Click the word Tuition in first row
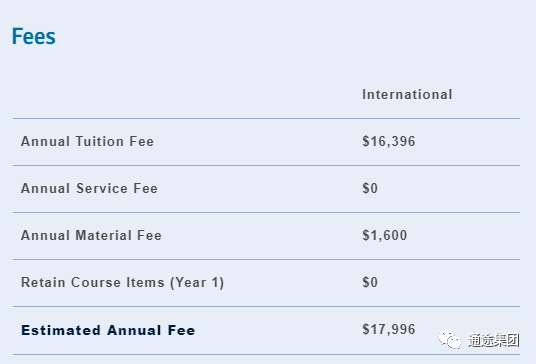Screen dimensions: 536x364 pyautogui.click(x=99, y=141)
